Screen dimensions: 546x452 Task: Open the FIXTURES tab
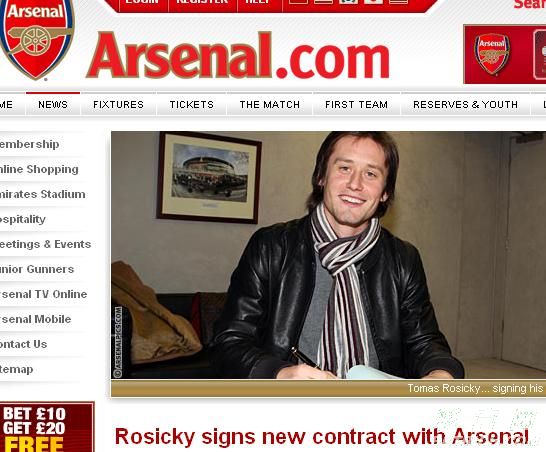pyautogui.click(x=118, y=104)
